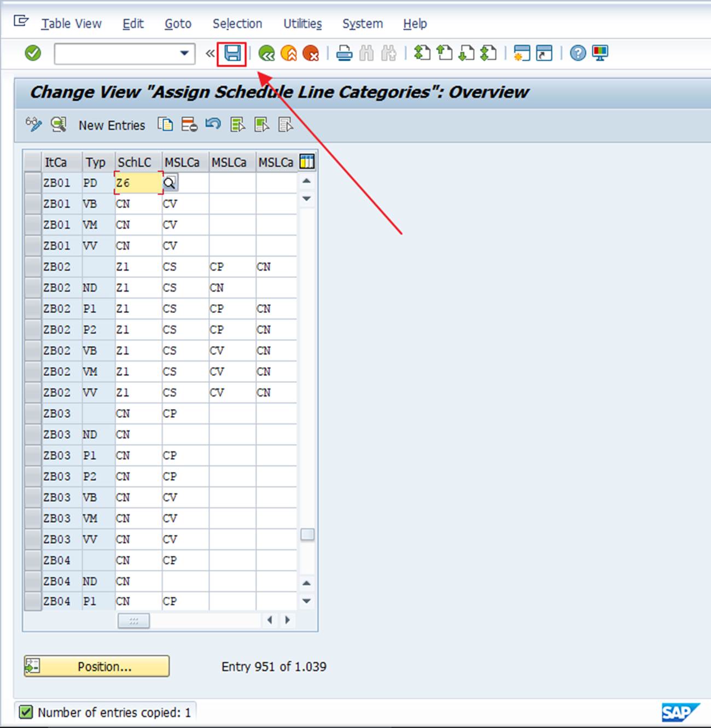Open the Selection menu

237,24
